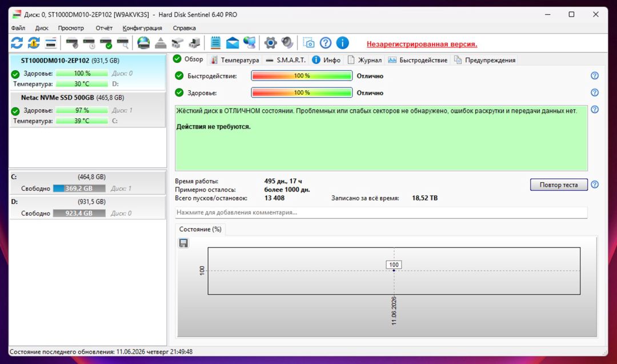The height and width of the screenshot is (364, 617).
Task: Open the blue notepad report icon
Action: (215, 43)
